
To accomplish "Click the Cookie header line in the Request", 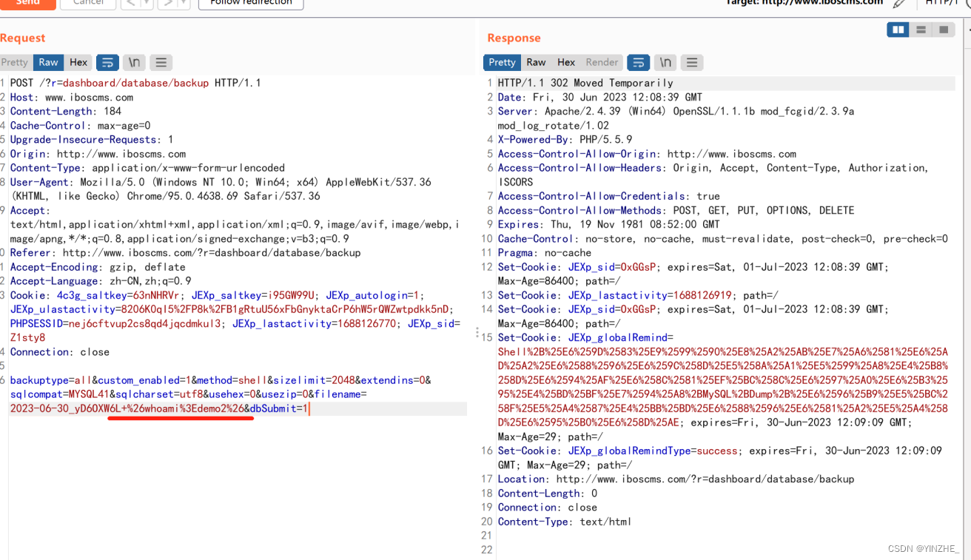I will 235,316.
